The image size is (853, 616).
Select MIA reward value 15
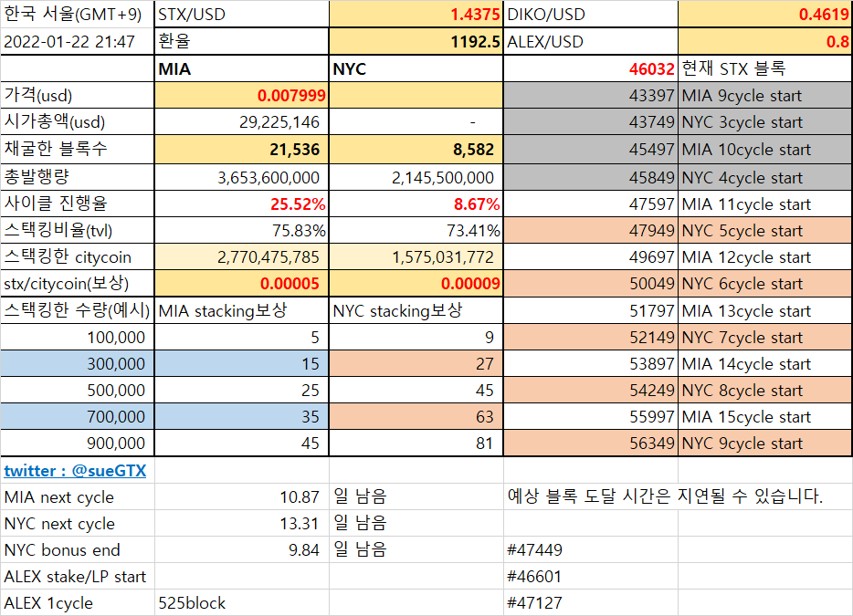pyautogui.click(x=241, y=364)
